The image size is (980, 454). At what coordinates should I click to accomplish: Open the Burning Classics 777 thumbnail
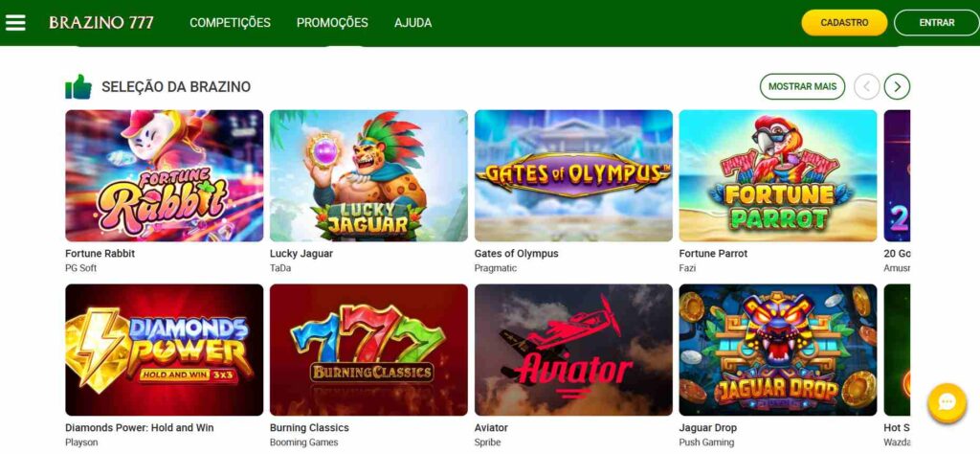[x=368, y=351]
